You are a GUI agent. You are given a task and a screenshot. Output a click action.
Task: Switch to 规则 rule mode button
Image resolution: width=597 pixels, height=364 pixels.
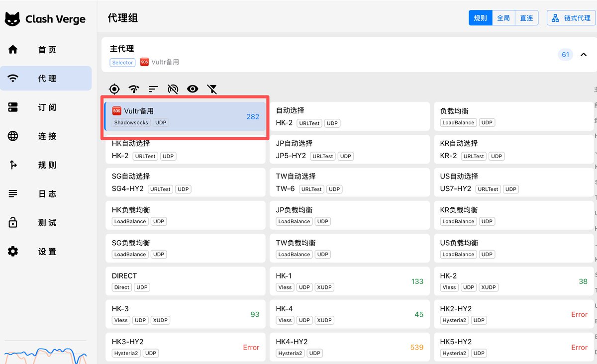(481, 18)
